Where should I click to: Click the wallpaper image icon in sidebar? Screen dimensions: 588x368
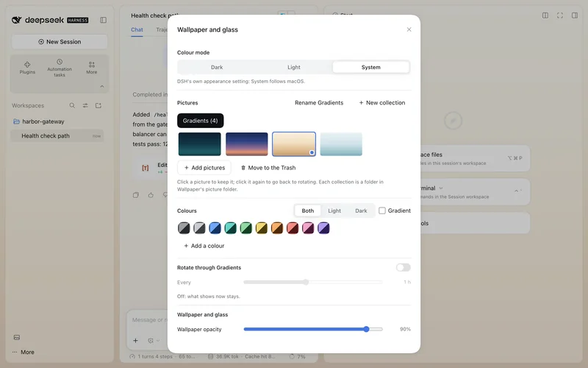(x=17, y=337)
